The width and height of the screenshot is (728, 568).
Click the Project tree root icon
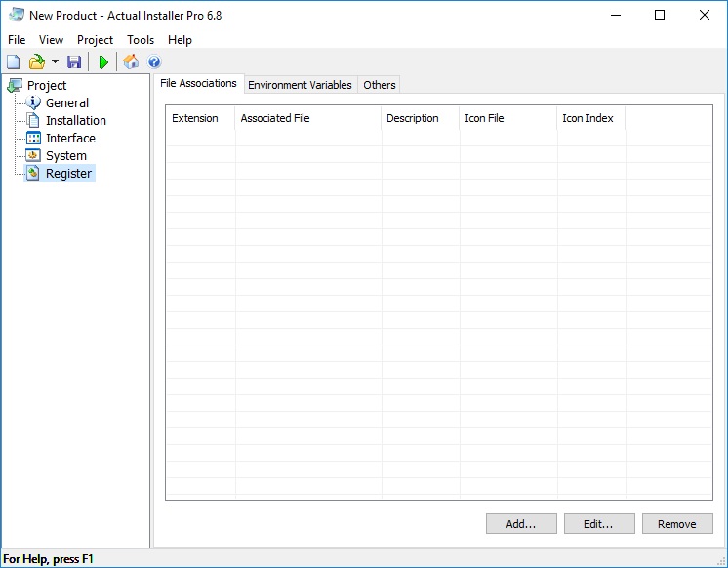pos(15,86)
